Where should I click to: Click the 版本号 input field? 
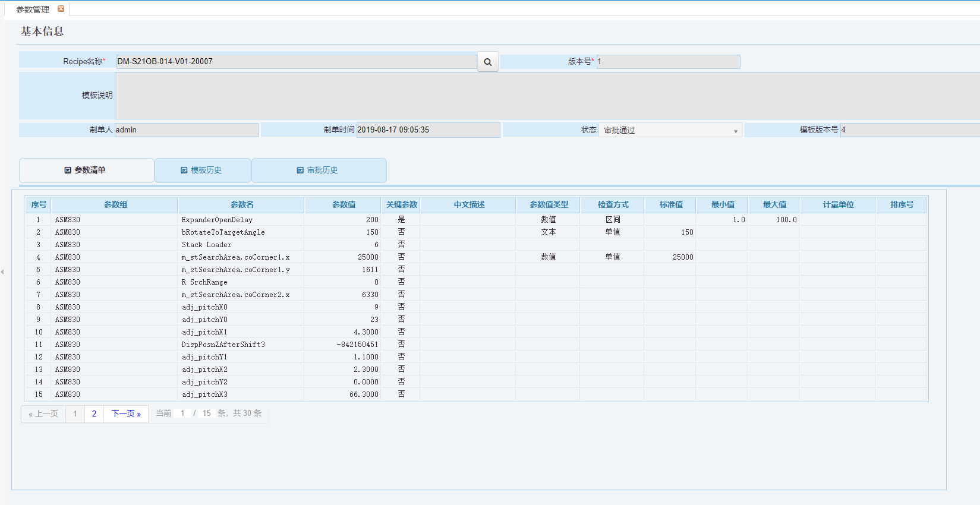coord(668,62)
